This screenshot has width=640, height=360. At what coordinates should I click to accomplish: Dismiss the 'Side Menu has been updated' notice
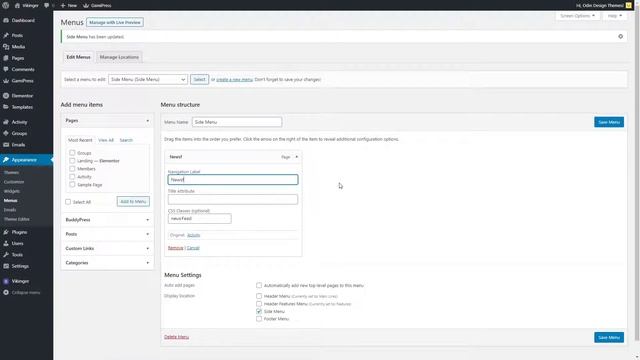pyautogui.click(x=620, y=37)
